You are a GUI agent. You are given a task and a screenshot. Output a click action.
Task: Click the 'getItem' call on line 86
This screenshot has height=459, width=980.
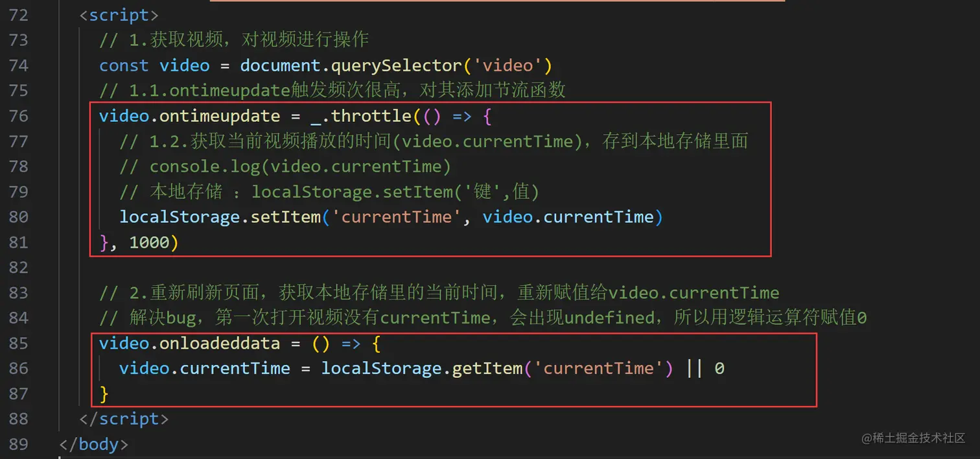pyautogui.click(x=487, y=368)
